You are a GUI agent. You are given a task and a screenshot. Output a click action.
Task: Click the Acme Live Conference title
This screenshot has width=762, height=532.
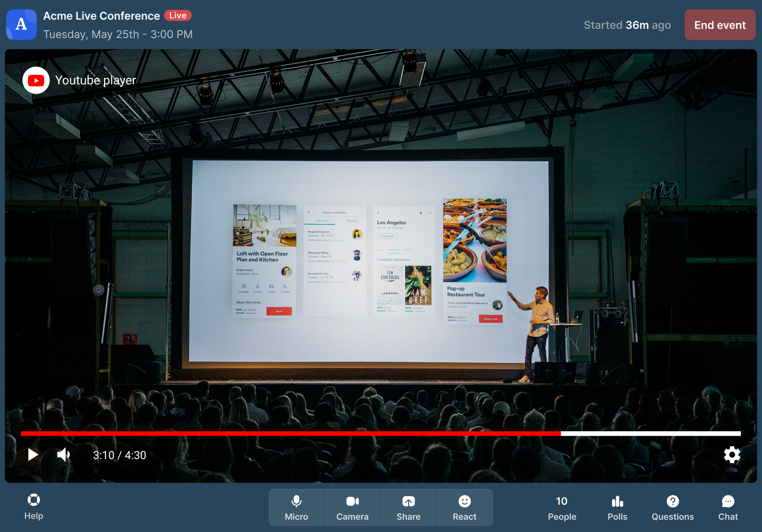click(x=102, y=16)
